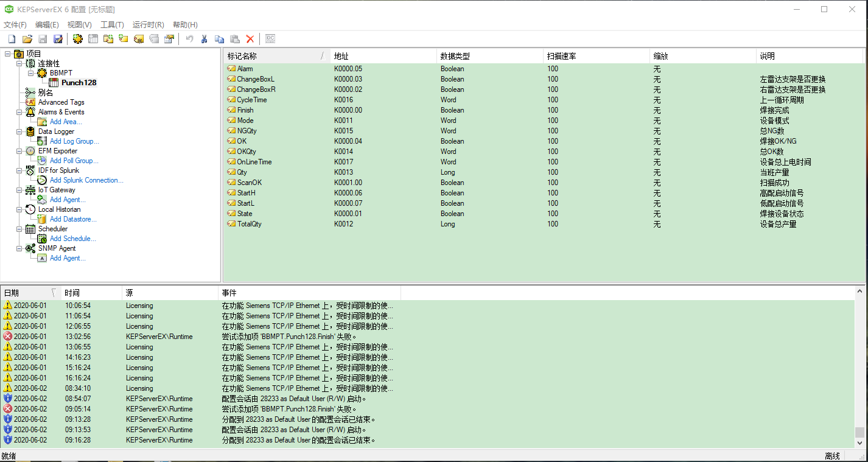Click the Add Log Group... link
Screen dimensions: 868x462
click(74, 141)
